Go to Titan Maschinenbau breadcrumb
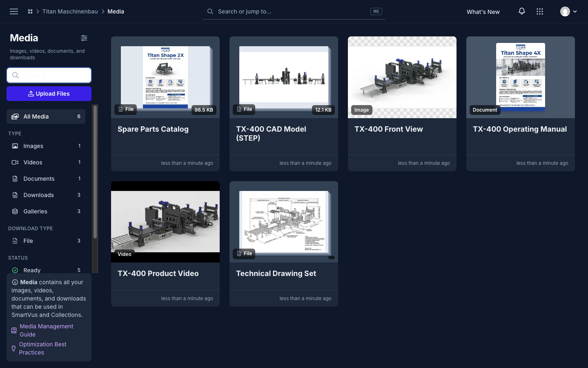588x368 pixels. click(70, 11)
